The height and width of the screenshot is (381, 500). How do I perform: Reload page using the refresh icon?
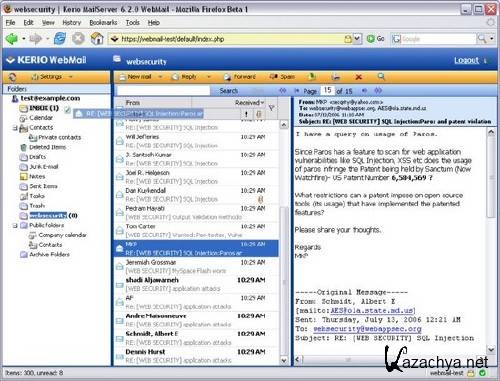click(60, 39)
